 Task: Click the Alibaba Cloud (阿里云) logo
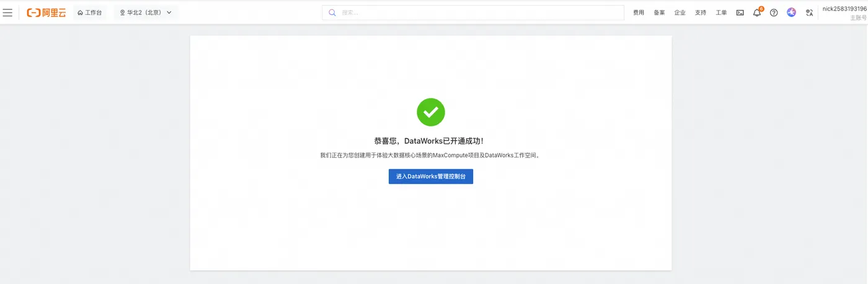click(x=46, y=12)
